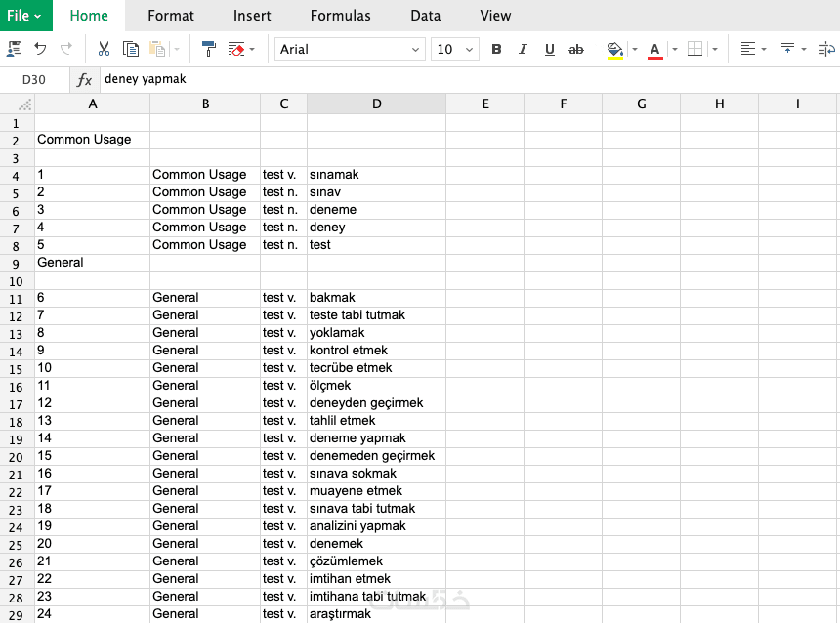Screen dimensions: 840x623
Task: Click the formula bar showing deney yapmak
Action: coord(469,79)
